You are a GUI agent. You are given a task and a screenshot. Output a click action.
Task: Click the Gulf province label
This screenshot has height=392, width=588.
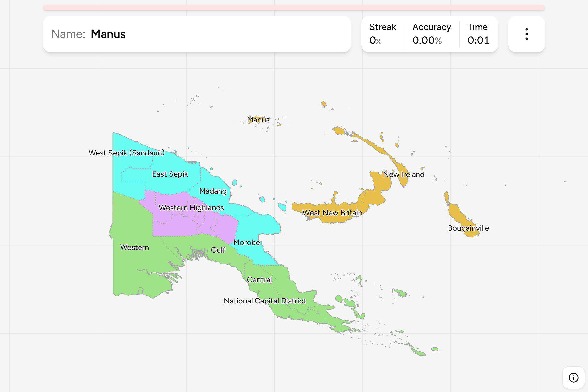click(x=218, y=250)
